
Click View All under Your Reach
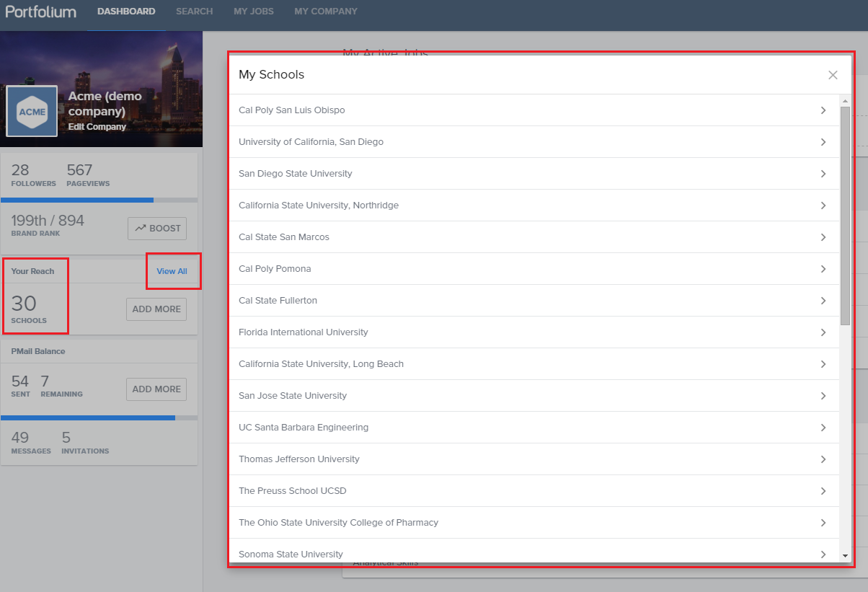[x=172, y=271]
